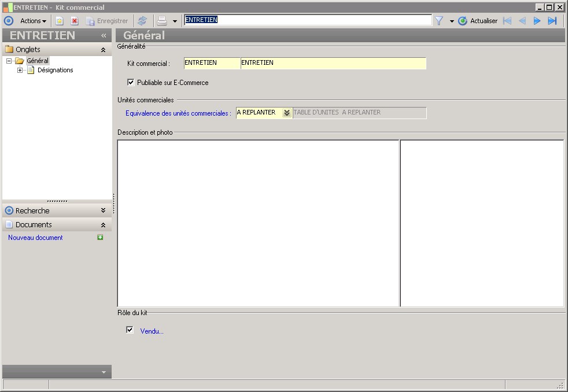This screenshot has width=568, height=392.
Task: Open the Vendu... link
Action: tap(152, 331)
